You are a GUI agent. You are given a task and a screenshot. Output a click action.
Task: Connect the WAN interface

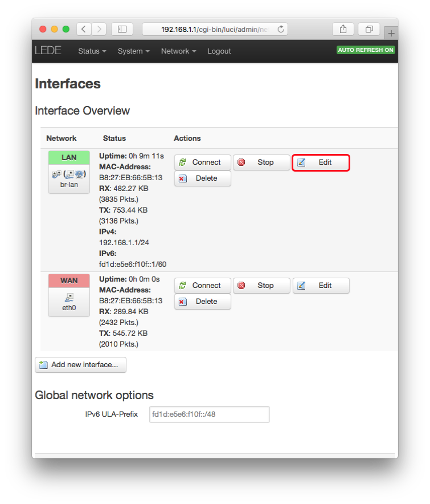tap(203, 286)
